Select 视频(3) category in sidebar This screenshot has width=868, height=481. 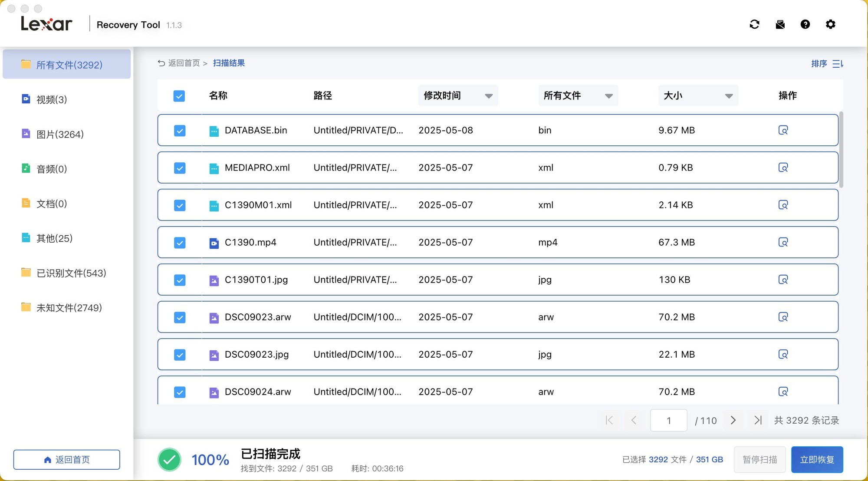(51, 99)
